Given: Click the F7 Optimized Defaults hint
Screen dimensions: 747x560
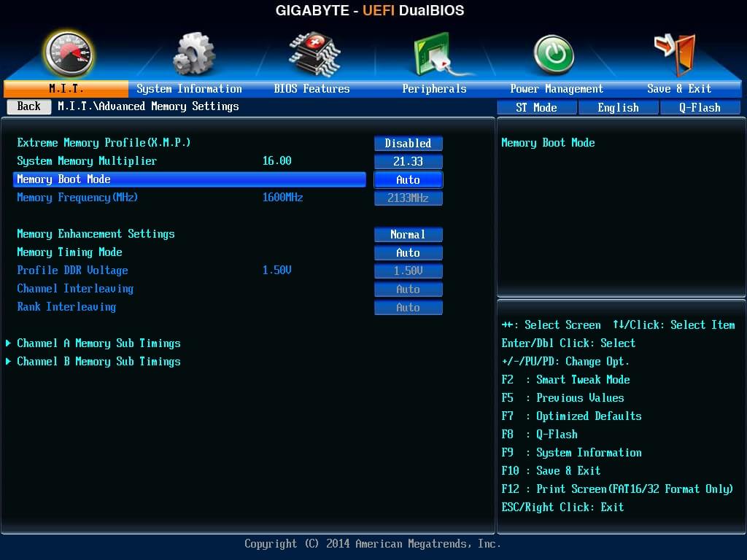Looking at the screenshot, I should [x=571, y=416].
